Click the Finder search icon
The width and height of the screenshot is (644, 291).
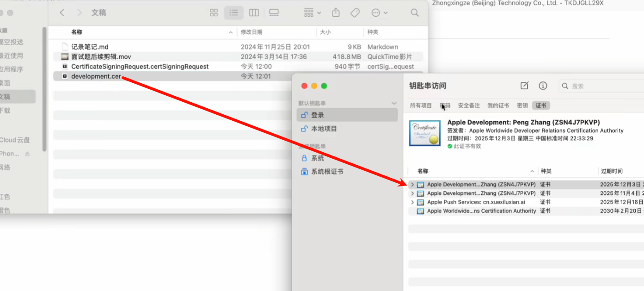tap(415, 13)
